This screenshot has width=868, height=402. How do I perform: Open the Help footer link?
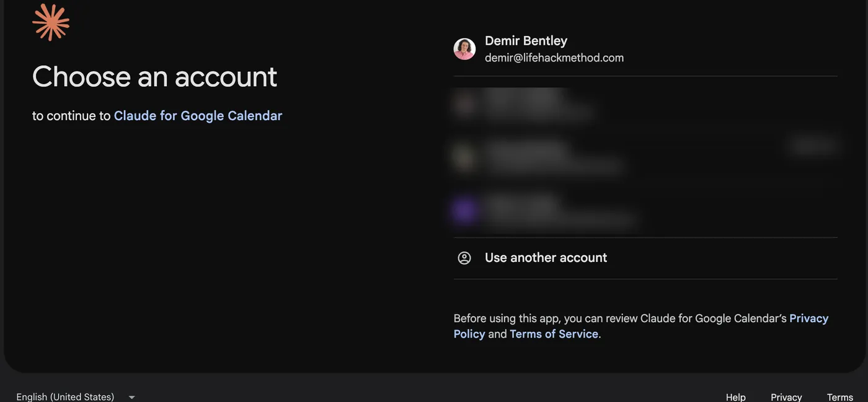coord(736,397)
